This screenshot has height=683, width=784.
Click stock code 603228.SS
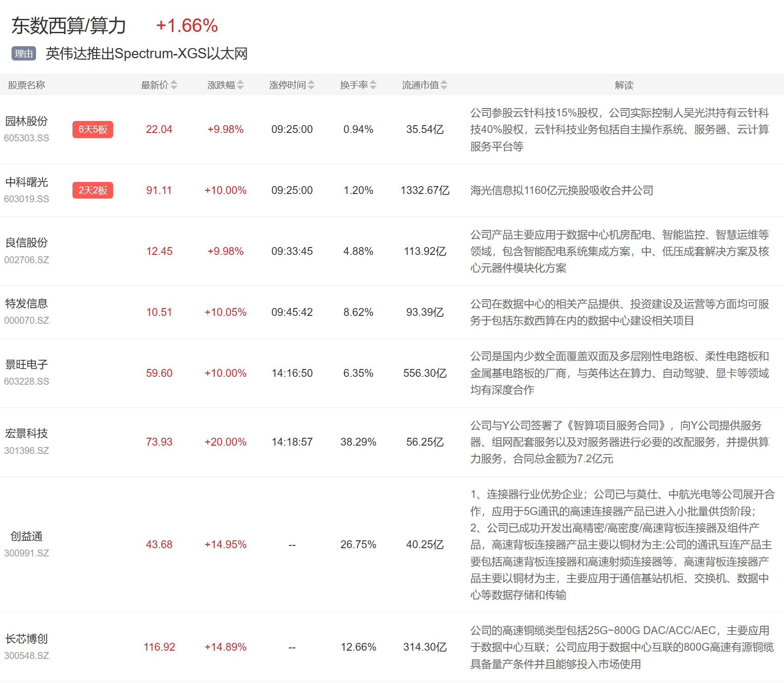[x=26, y=381]
